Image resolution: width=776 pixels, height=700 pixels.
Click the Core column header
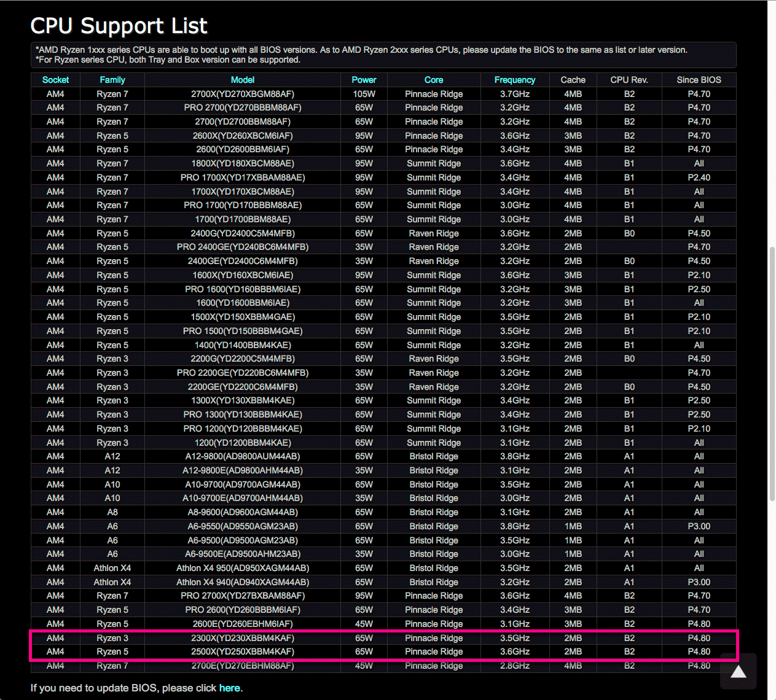(434, 80)
